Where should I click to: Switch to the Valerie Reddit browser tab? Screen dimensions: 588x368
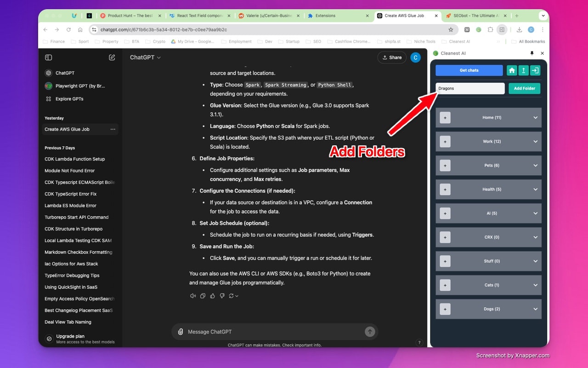pos(269,16)
